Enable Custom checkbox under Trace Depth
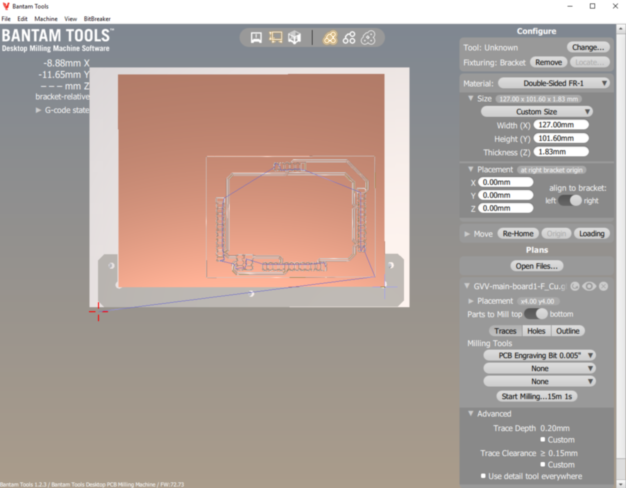626x488 pixels. [543, 439]
